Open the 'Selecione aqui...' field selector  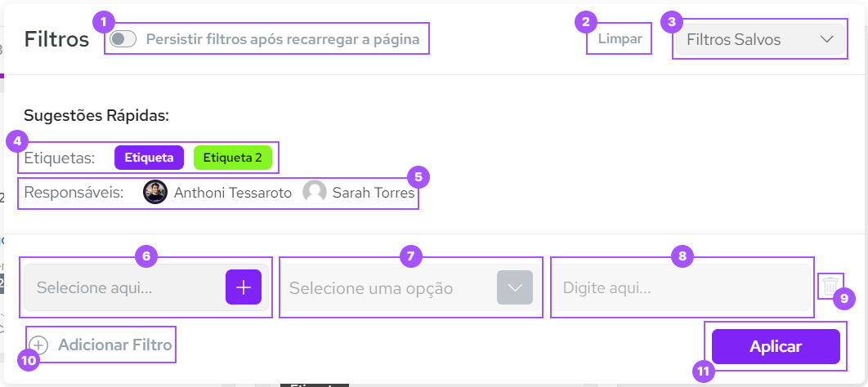(x=146, y=287)
